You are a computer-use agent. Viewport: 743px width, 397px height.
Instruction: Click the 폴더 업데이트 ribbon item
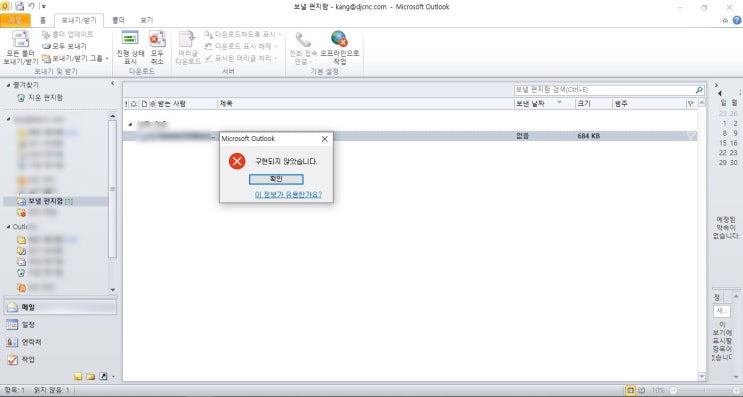pos(68,34)
